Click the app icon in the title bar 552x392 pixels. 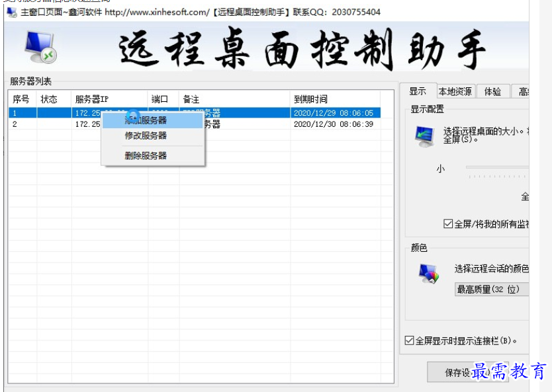tap(12, 13)
